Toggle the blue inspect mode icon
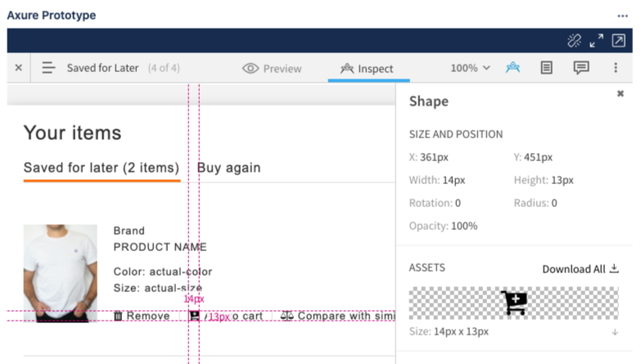Viewport: 641px width, 364px height. [512, 68]
